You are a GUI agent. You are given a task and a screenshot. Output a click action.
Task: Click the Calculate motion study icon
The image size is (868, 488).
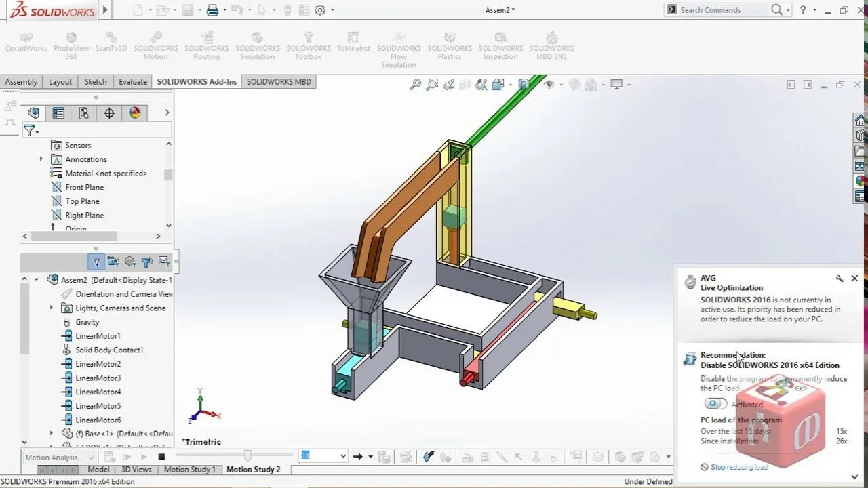(108, 457)
